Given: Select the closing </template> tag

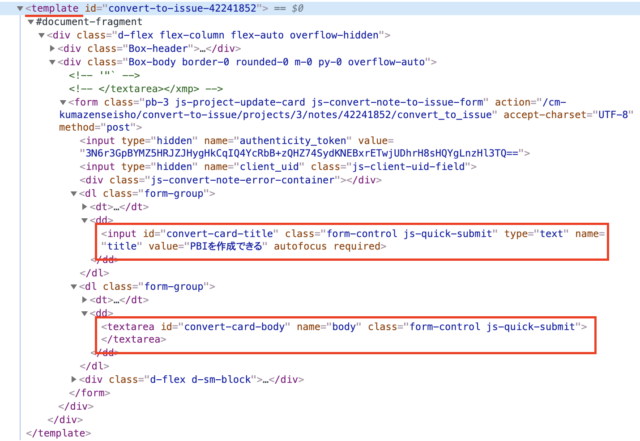Looking at the screenshot, I should tap(58, 433).
